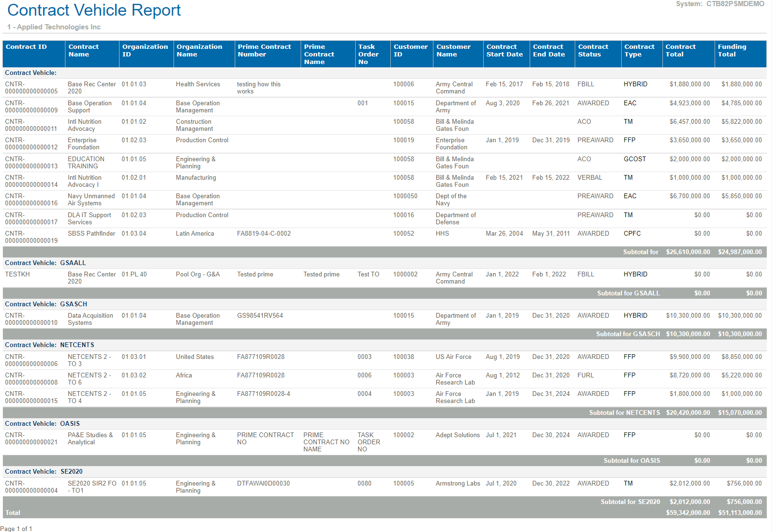Click the Contract Vehicle: GSAALL group header
772x532 pixels.
[x=46, y=263]
